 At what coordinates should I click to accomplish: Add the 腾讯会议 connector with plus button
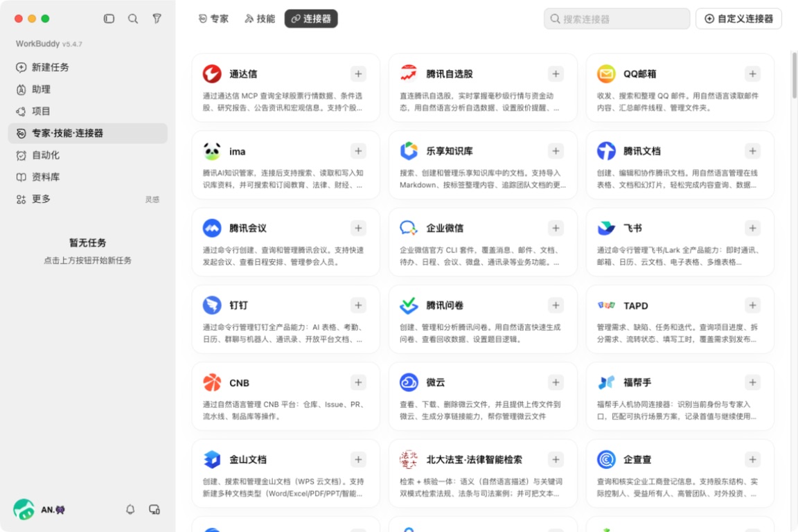358,228
